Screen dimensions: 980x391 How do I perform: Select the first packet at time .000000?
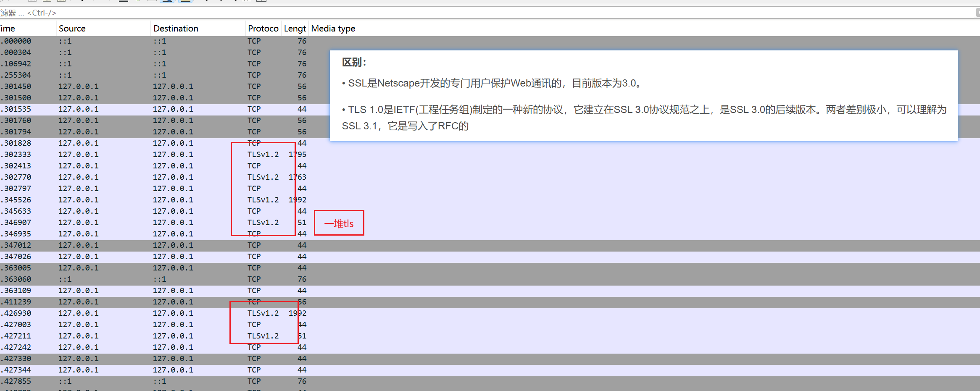168,41
